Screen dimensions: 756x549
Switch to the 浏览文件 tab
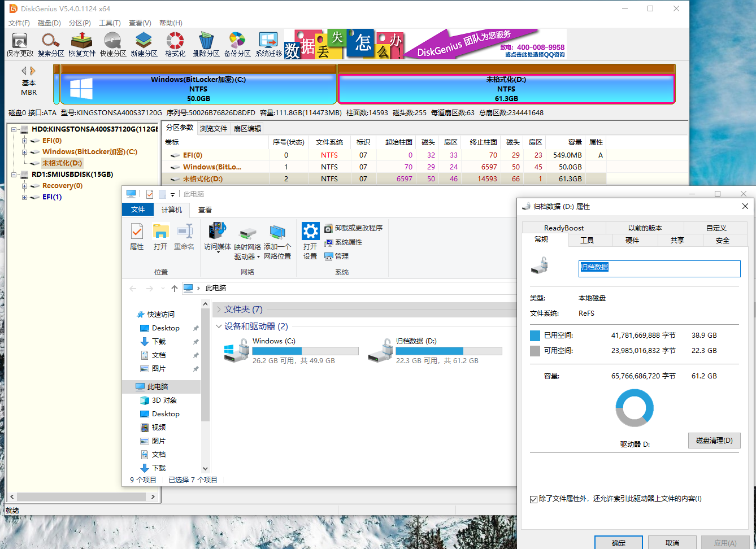(x=214, y=129)
